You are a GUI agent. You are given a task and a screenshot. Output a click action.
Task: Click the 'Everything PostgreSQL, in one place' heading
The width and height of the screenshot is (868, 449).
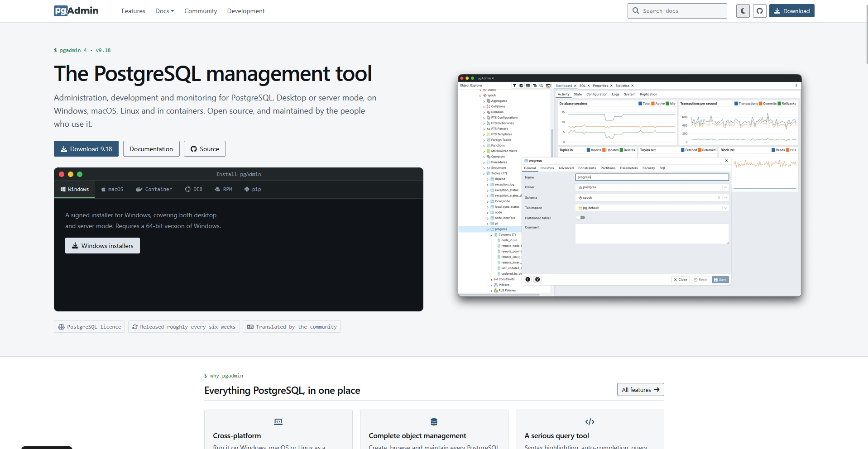(282, 391)
